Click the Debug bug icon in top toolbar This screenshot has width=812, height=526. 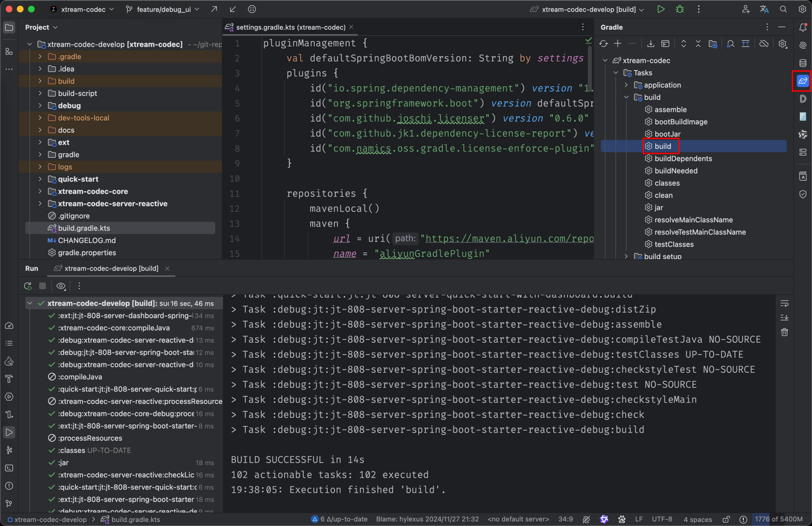pos(679,9)
